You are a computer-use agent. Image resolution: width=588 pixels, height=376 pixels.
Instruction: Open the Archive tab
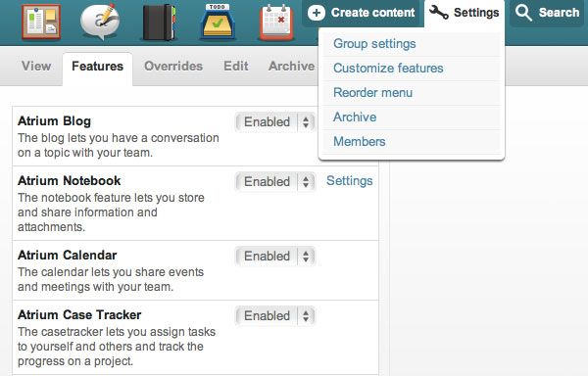(291, 67)
